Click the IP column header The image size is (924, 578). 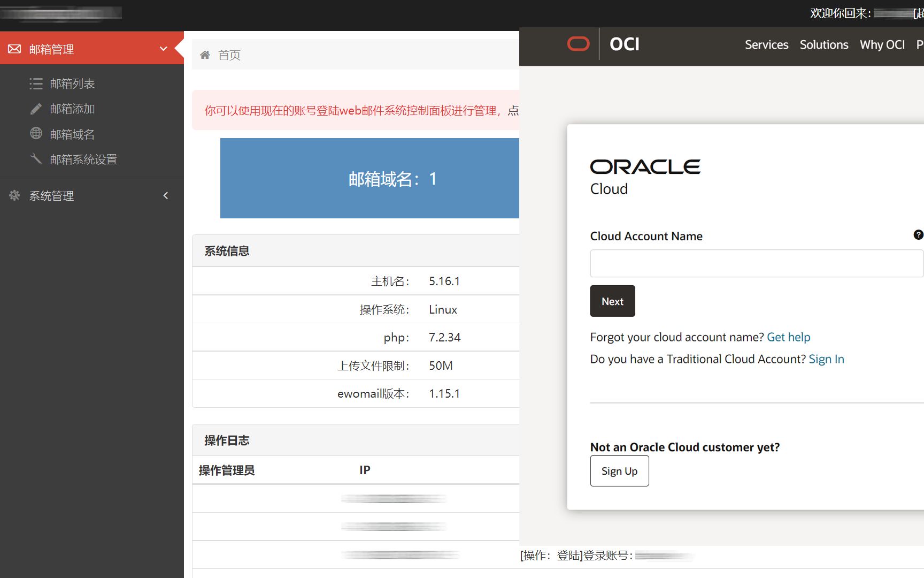(x=365, y=470)
